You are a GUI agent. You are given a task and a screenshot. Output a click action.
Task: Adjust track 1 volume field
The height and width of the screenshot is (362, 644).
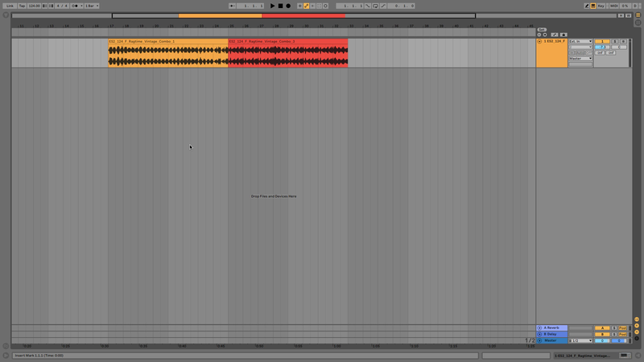[602, 47]
